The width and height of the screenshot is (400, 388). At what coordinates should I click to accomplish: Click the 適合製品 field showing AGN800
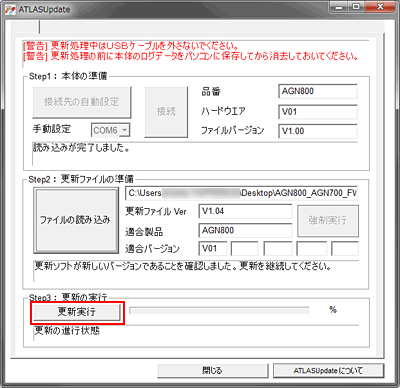[245, 230]
